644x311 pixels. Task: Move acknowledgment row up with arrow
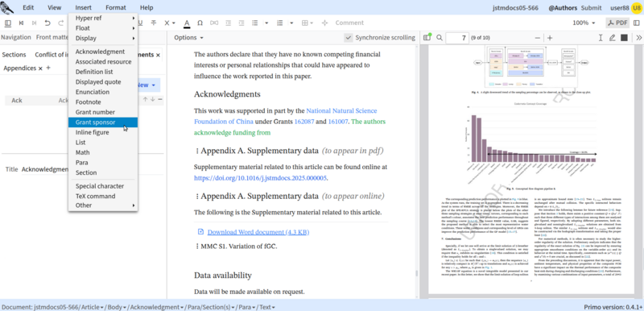point(145,99)
